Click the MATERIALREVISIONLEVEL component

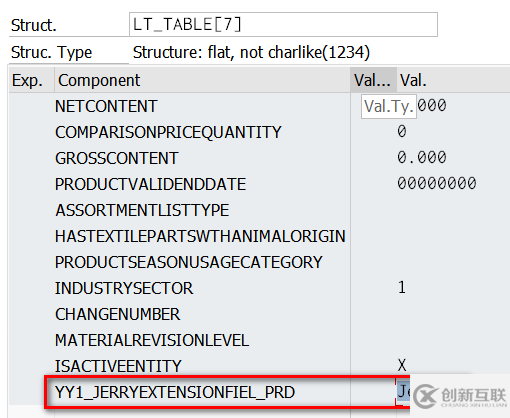tap(152, 340)
